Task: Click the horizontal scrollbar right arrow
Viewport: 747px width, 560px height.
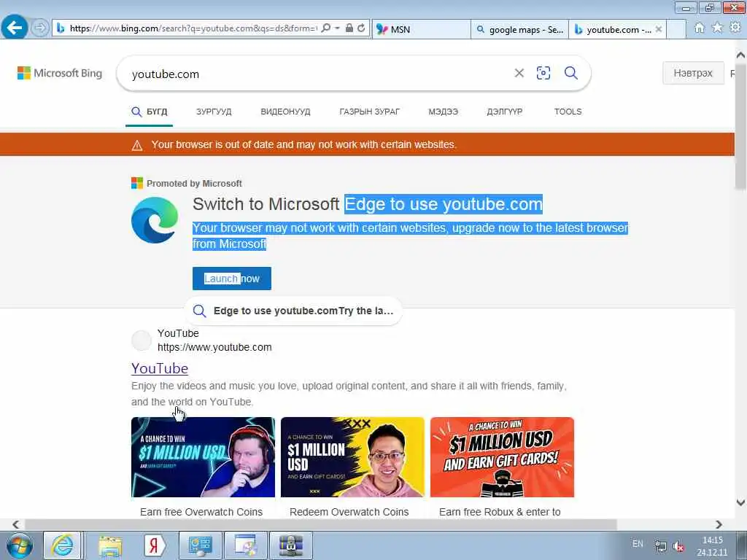Action: tap(719, 524)
